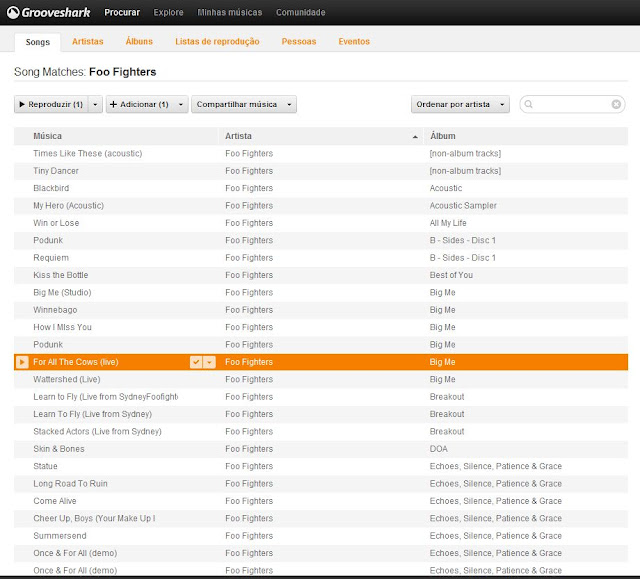This screenshot has width=640, height=579.
Task: Select song Summersend
Action: [60, 536]
